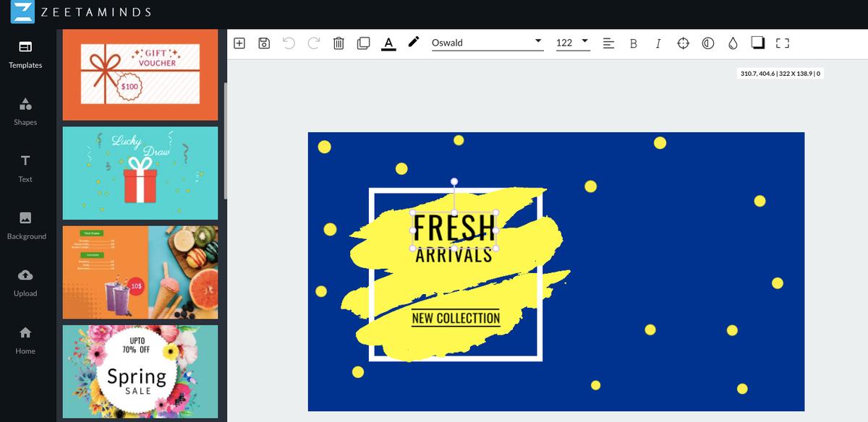Go to Upload section
The image size is (868, 422).
point(25,282)
